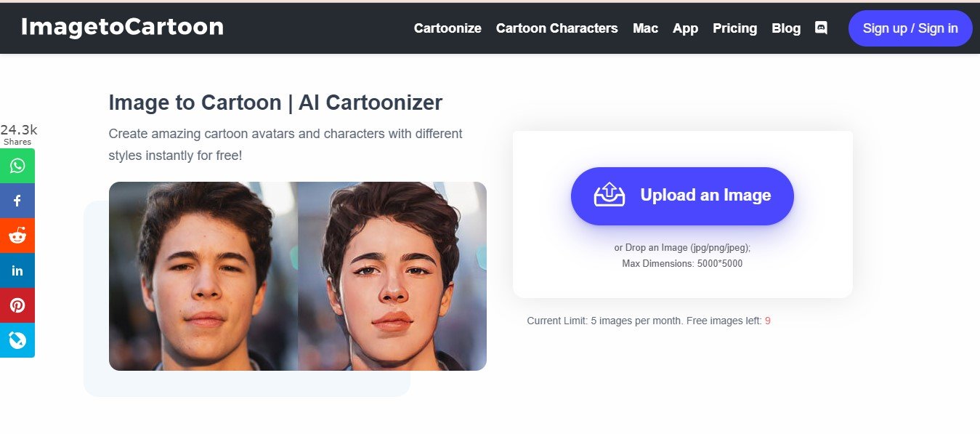The width and height of the screenshot is (980, 434).
Task: Open the Blog link
Action: [x=786, y=28]
